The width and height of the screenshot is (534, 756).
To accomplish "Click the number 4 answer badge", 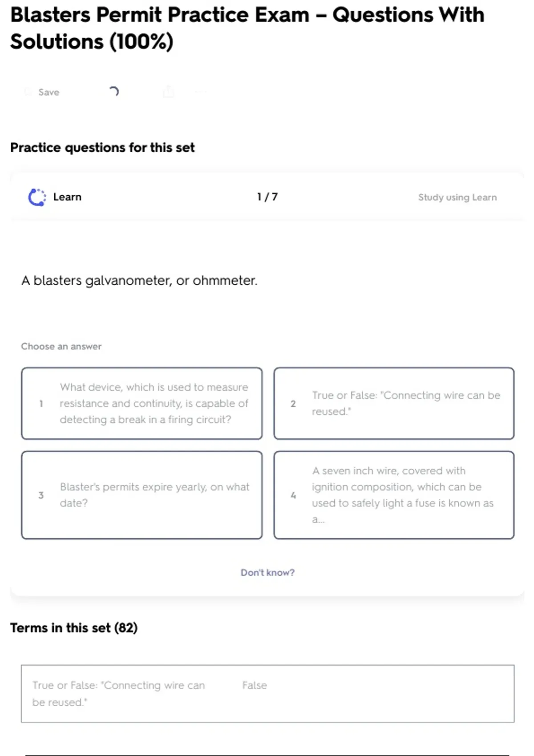I will 293,495.
